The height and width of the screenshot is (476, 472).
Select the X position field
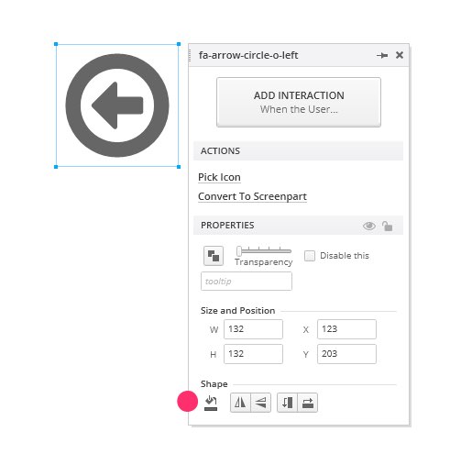(x=346, y=329)
